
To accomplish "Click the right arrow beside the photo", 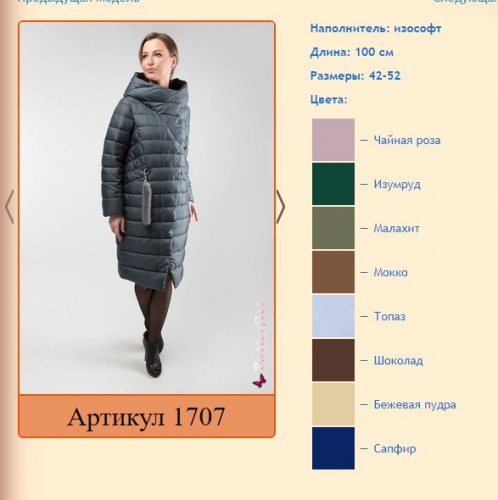I will (x=281, y=207).
